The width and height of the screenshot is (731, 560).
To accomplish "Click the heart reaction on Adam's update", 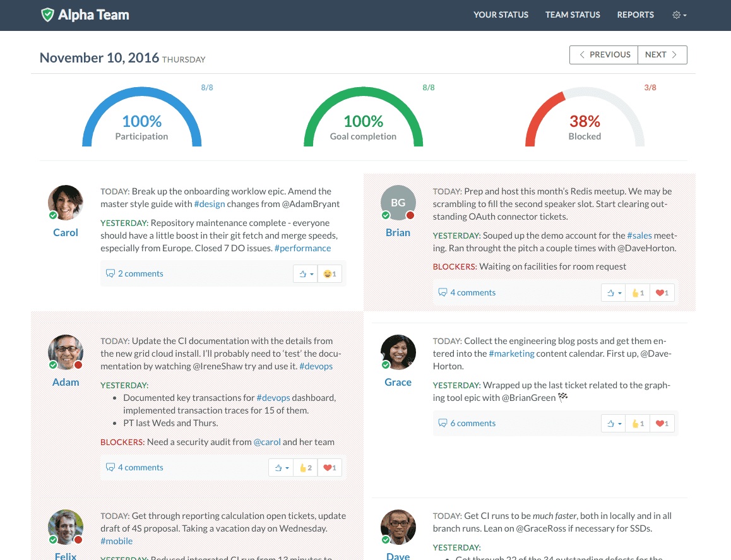I will 330,467.
